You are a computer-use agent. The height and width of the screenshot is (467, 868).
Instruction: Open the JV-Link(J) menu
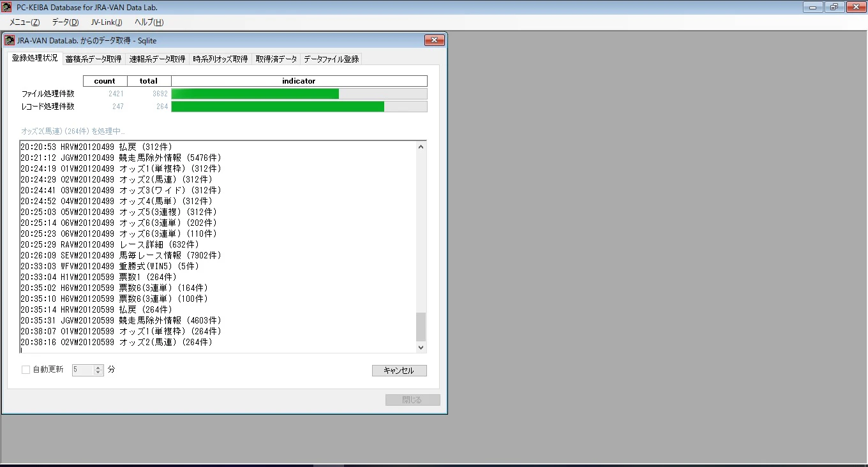[106, 22]
